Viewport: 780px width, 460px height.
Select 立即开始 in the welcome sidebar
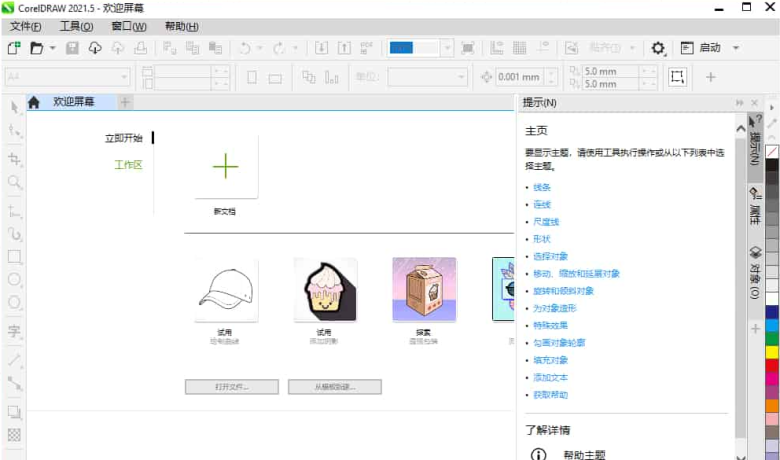coord(123,138)
